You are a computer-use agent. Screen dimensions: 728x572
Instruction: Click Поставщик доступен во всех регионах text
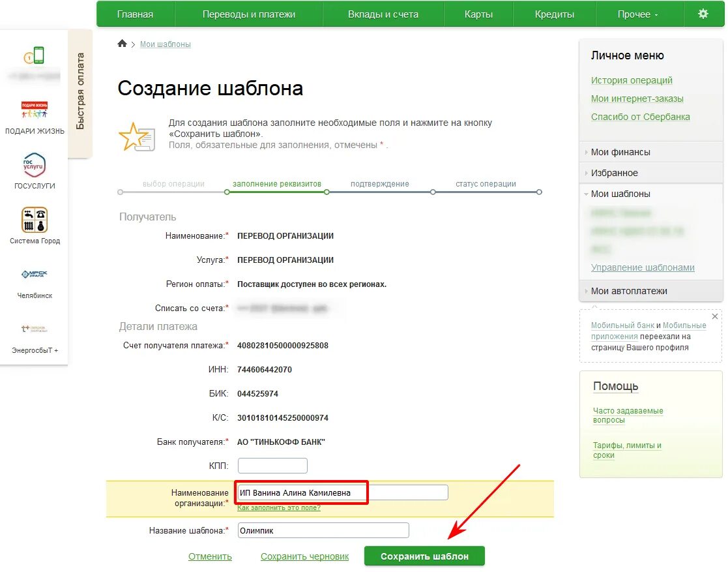312,284
